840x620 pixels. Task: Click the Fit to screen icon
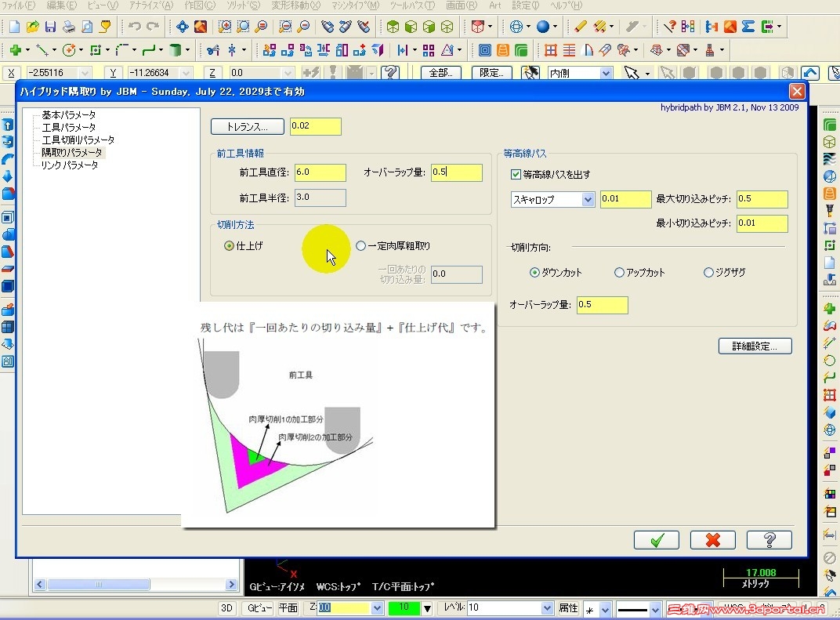(182, 26)
